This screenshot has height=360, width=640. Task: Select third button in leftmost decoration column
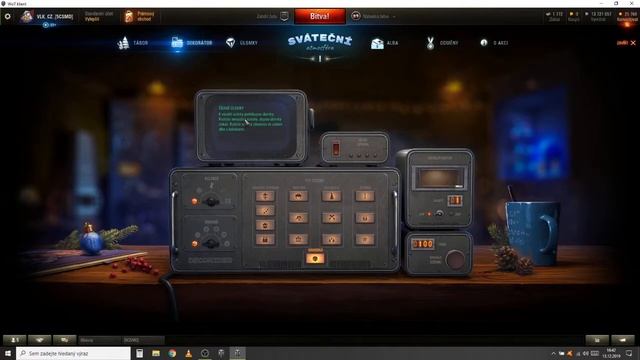[265, 225]
